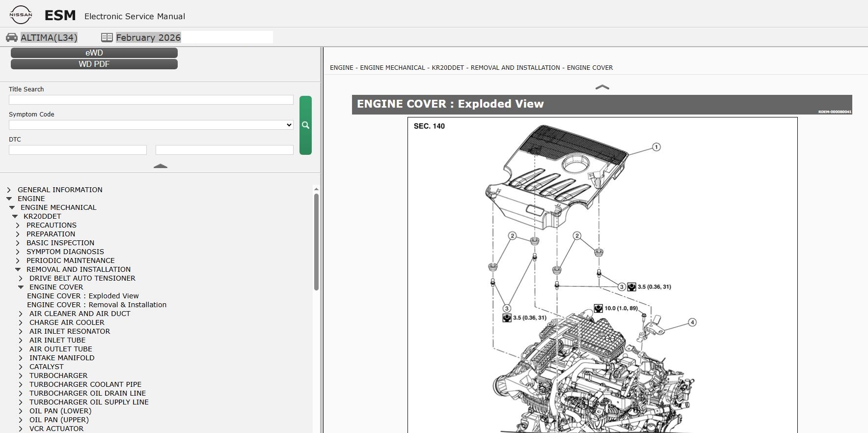Screen dimensions: 868x433
Task: Click the collapse chevron above Exploded View header
Action: [x=602, y=87]
